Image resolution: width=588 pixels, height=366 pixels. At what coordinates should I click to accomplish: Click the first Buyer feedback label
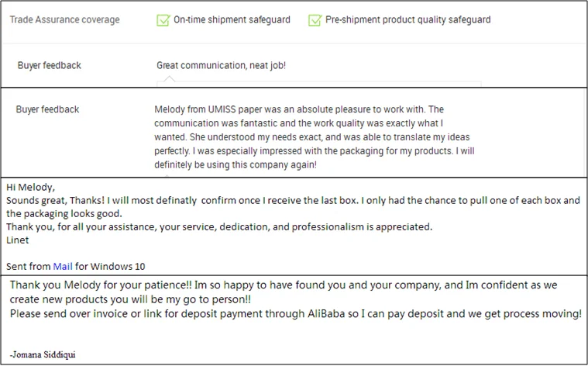(x=49, y=66)
